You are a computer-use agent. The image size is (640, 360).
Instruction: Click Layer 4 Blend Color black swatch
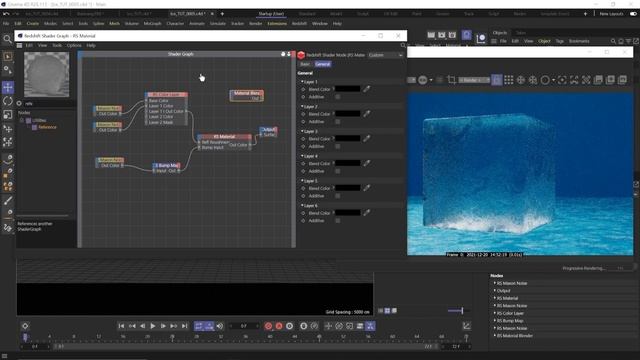pos(347,163)
